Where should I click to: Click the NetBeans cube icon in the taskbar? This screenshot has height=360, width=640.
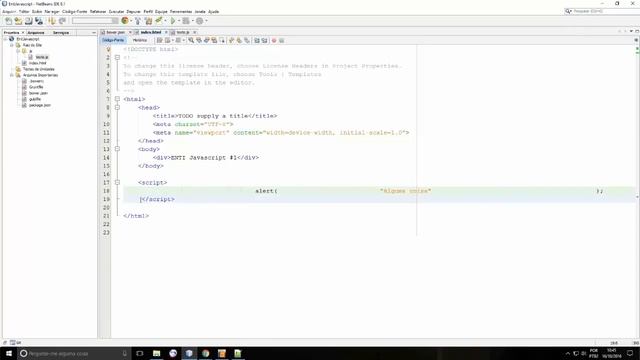[189, 353]
